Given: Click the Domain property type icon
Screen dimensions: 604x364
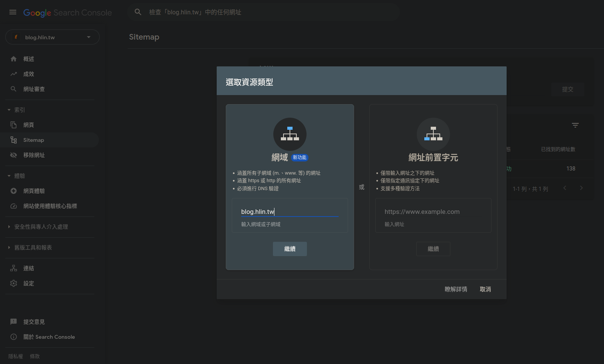Looking at the screenshot, I should click(x=290, y=134).
